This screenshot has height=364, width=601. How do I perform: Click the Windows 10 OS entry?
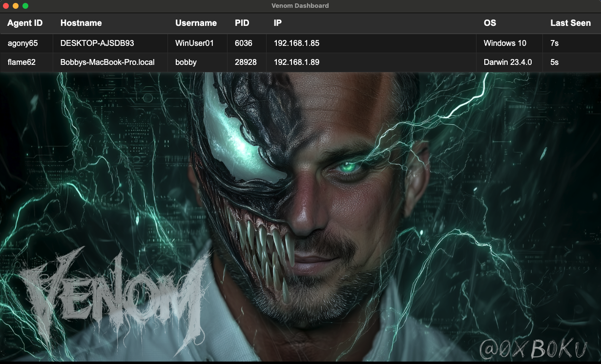pyautogui.click(x=504, y=43)
